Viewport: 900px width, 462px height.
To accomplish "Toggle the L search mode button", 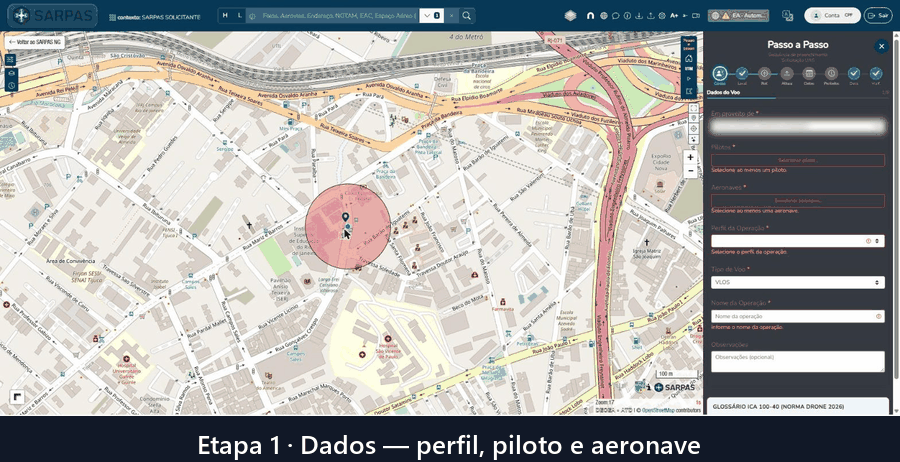I will click(x=239, y=16).
